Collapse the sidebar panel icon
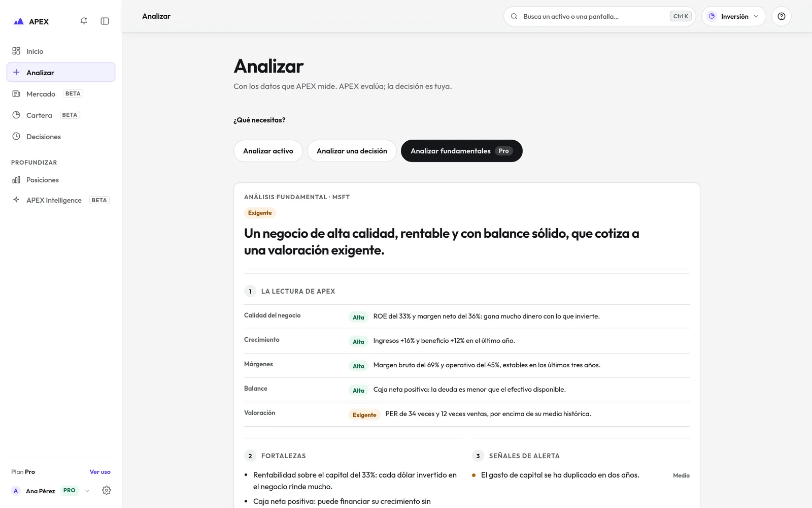The width and height of the screenshot is (812, 508). click(x=105, y=21)
